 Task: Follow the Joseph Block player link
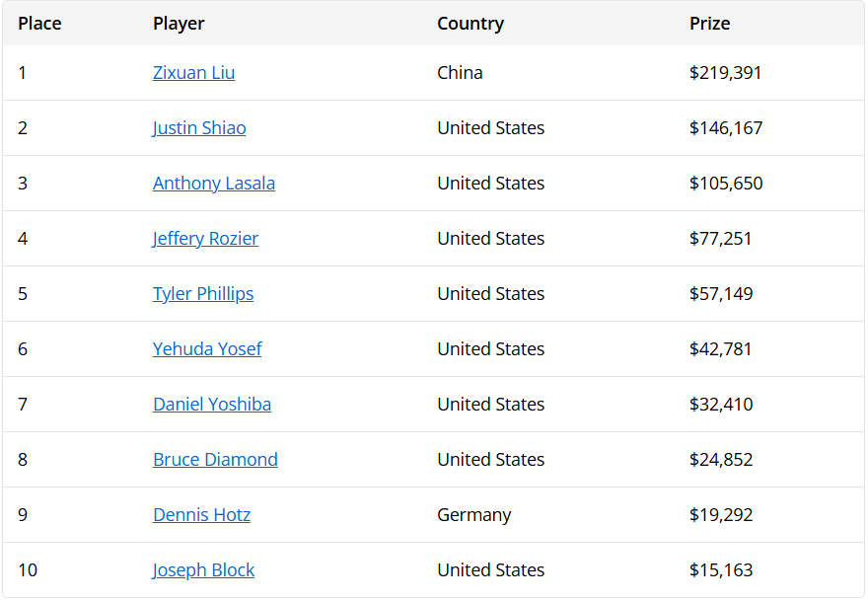pyautogui.click(x=204, y=570)
